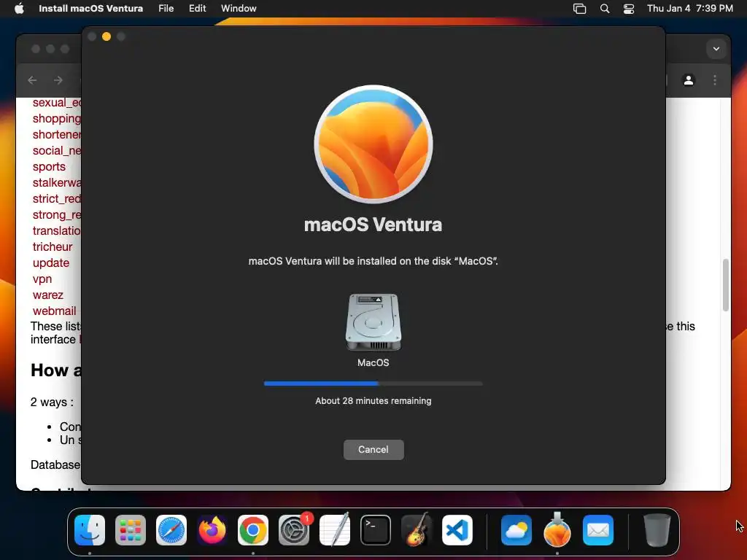This screenshot has height=560, width=747.
Task: Open Finder from the dock
Action: tap(90, 530)
